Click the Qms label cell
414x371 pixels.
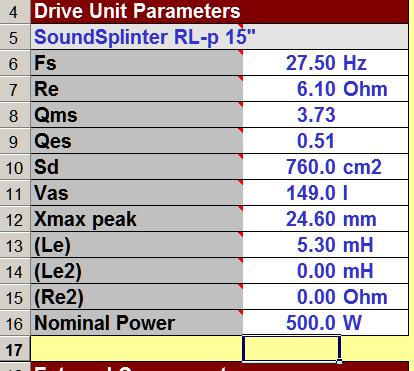(x=137, y=115)
